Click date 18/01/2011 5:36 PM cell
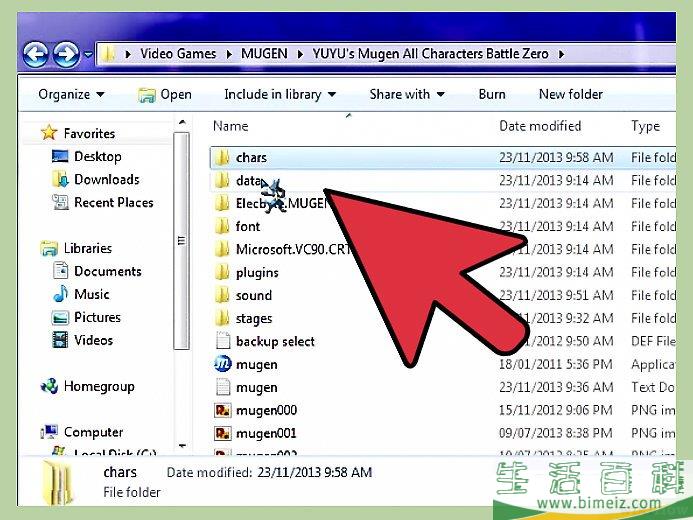 (556, 364)
